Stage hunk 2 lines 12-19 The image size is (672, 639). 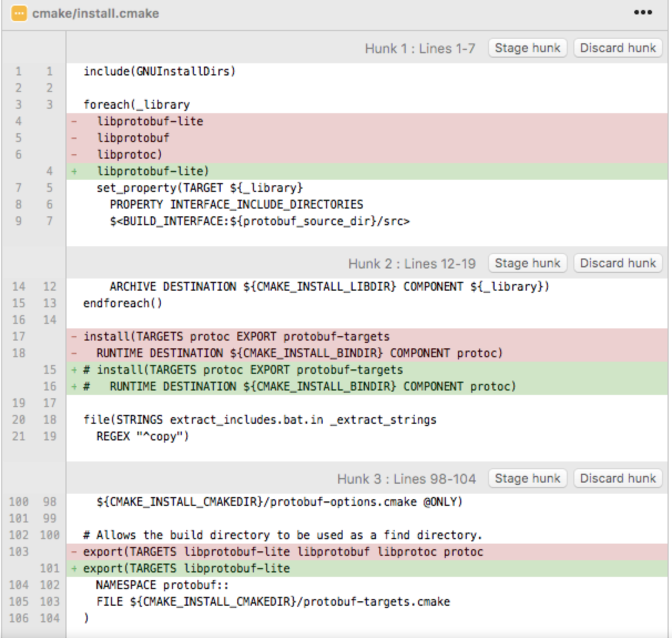[x=527, y=263]
